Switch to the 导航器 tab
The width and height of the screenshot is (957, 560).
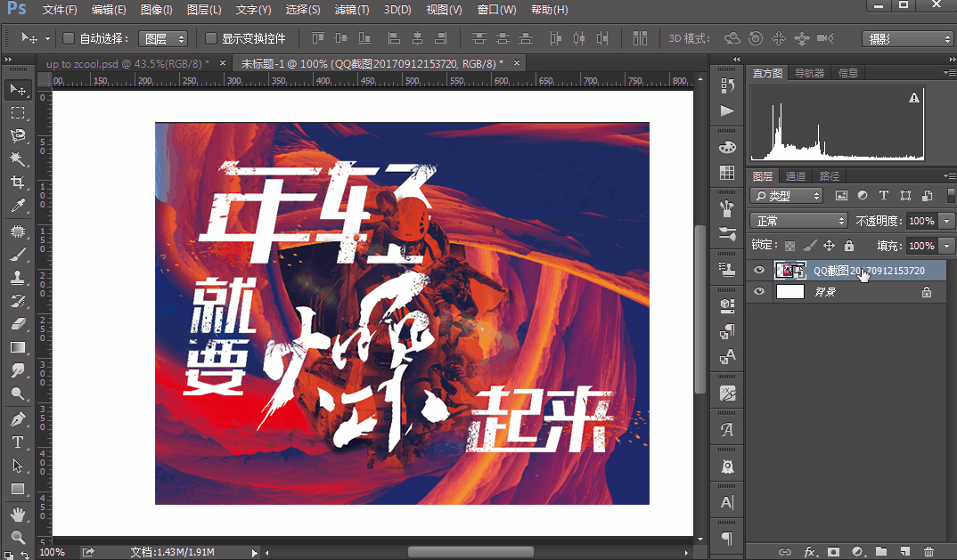[x=809, y=73]
